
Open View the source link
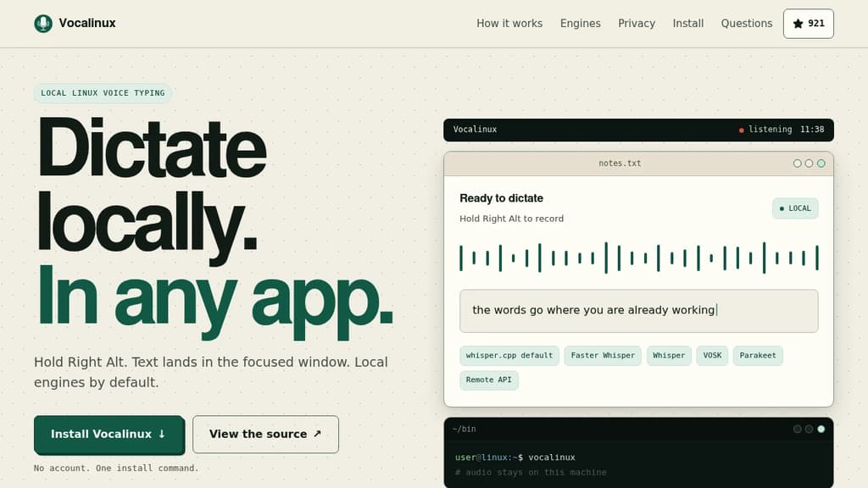[265, 435]
